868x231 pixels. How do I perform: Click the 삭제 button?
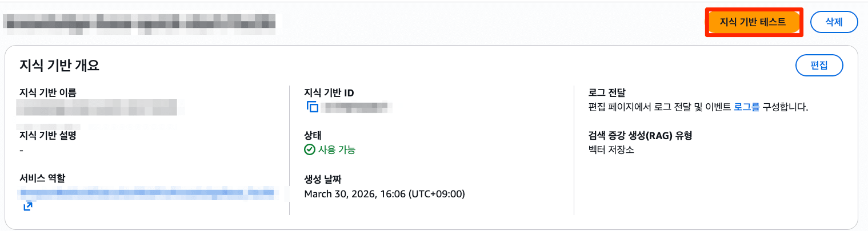click(x=834, y=22)
